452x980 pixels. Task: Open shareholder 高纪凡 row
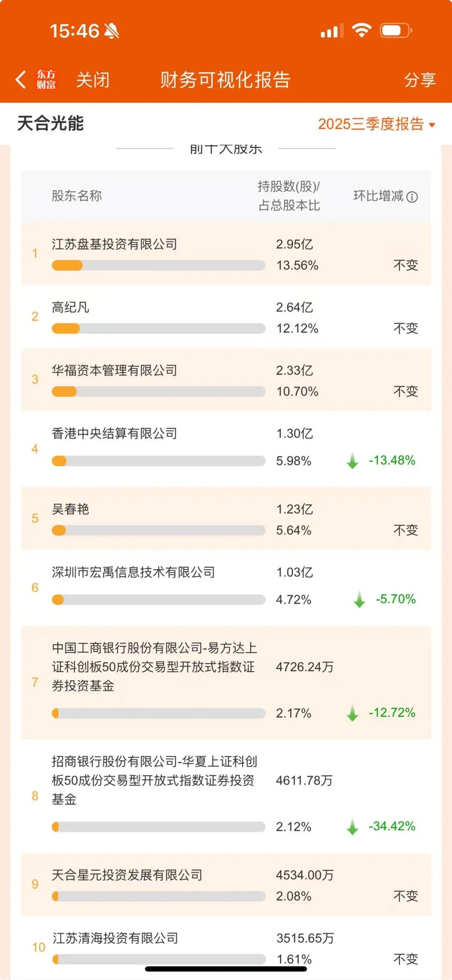click(x=70, y=308)
